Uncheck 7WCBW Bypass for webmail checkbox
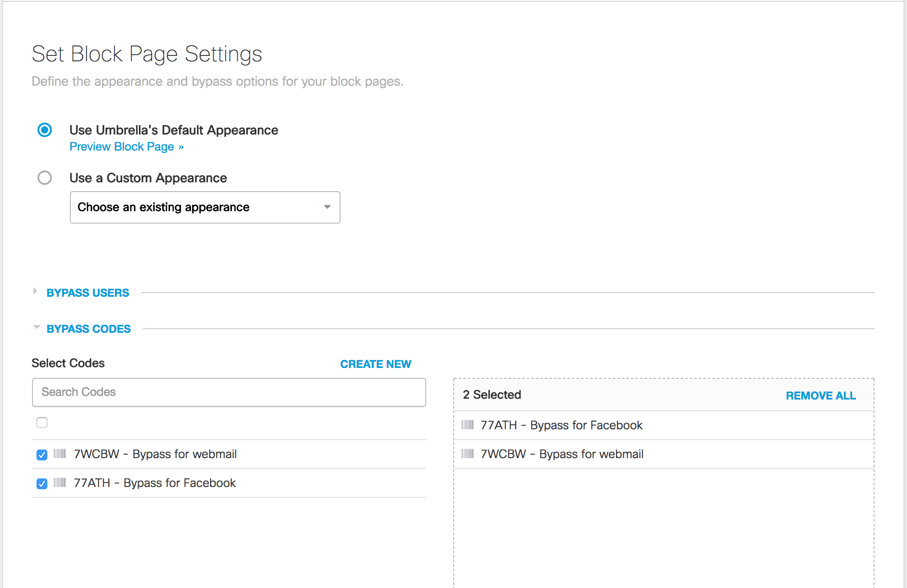The image size is (907, 588). coord(42,455)
